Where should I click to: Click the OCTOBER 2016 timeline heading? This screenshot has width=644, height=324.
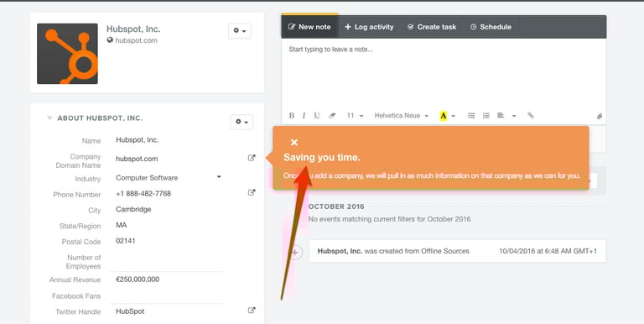tap(336, 206)
